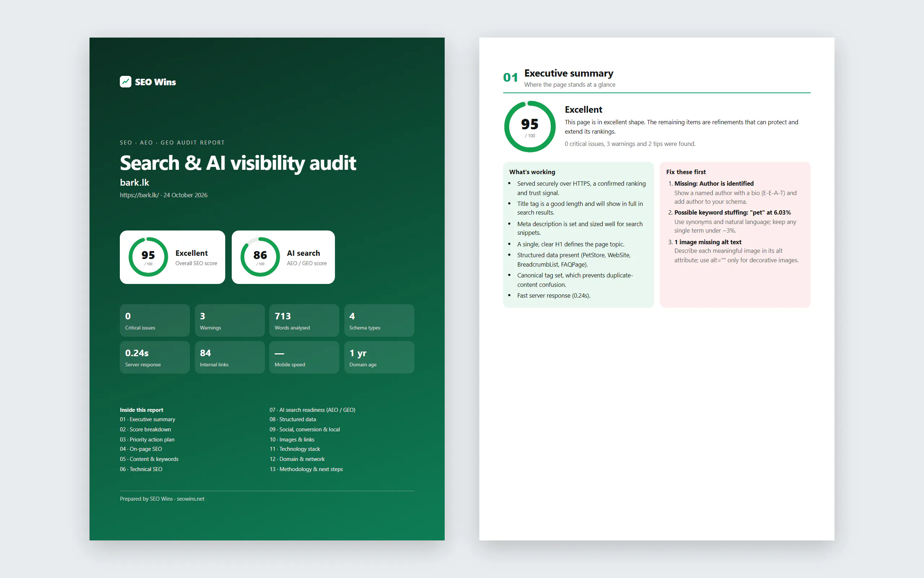Click the SEO Wins chart logo icon
The height and width of the screenshot is (578, 924).
click(x=125, y=82)
